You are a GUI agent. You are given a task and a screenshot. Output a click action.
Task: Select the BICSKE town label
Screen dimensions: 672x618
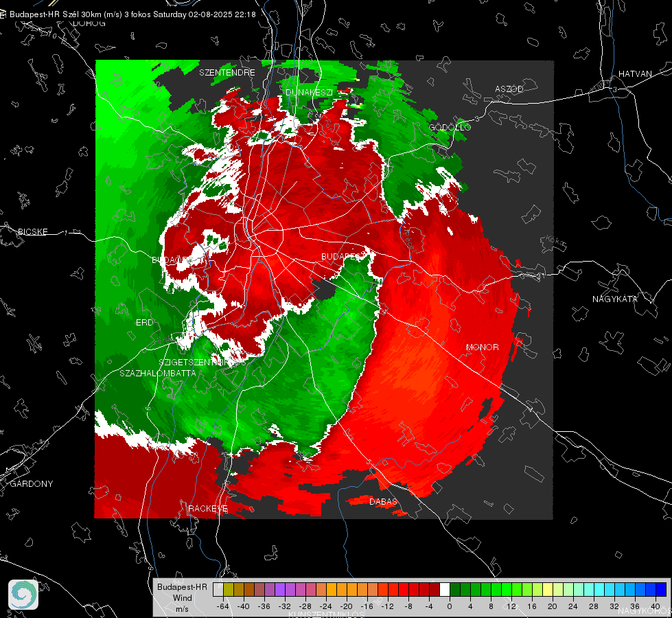point(32,232)
